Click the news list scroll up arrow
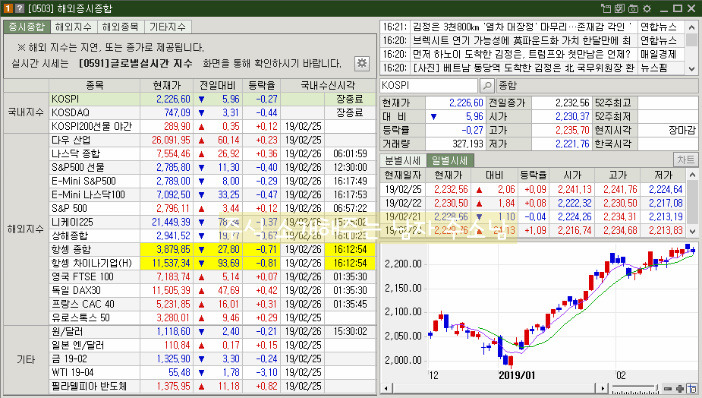The height and width of the screenshot is (398, 702). tap(692, 27)
